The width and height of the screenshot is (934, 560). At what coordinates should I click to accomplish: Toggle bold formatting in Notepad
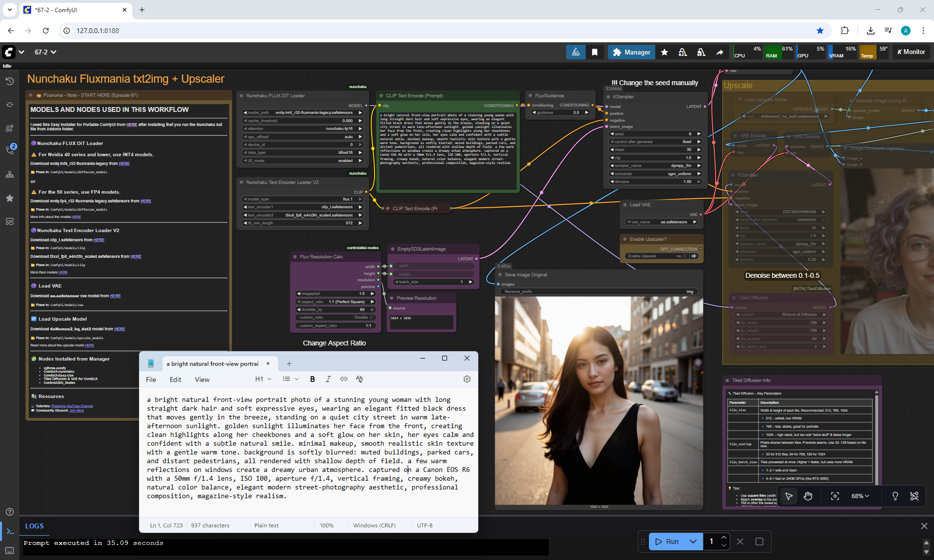(x=312, y=379)
